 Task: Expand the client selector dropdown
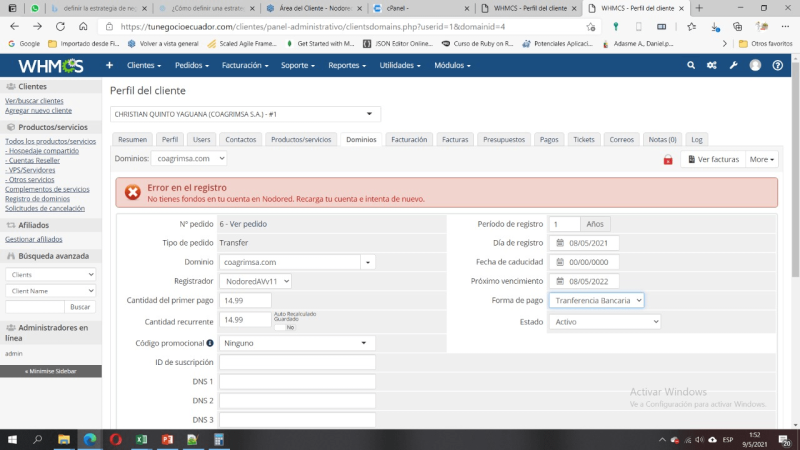(x=245, y=114)
